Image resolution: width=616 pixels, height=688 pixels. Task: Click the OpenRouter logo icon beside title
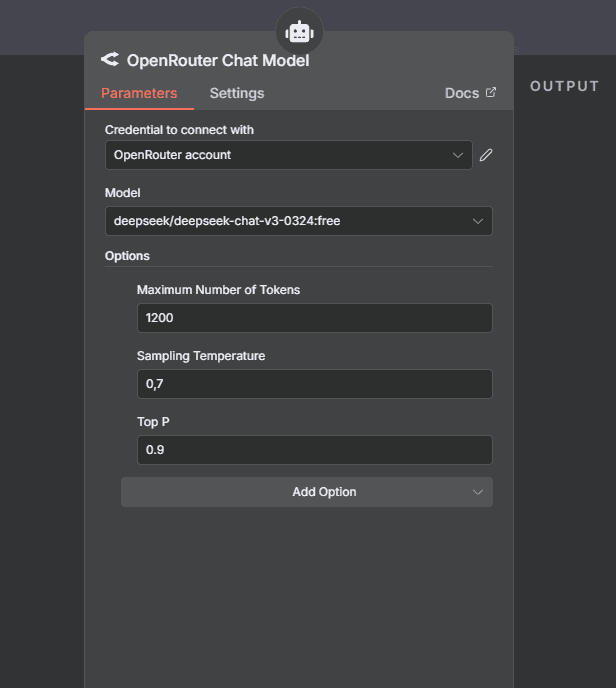110,60
